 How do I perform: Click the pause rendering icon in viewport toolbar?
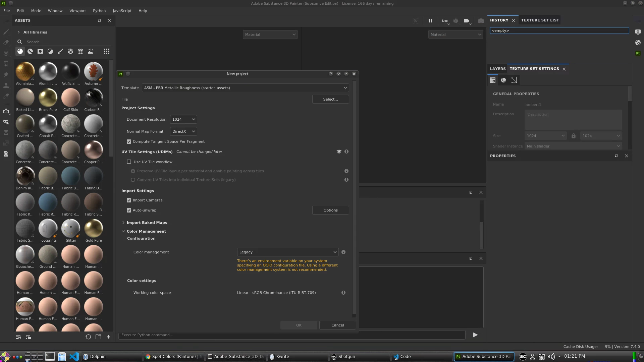click(x=430, y=21)
